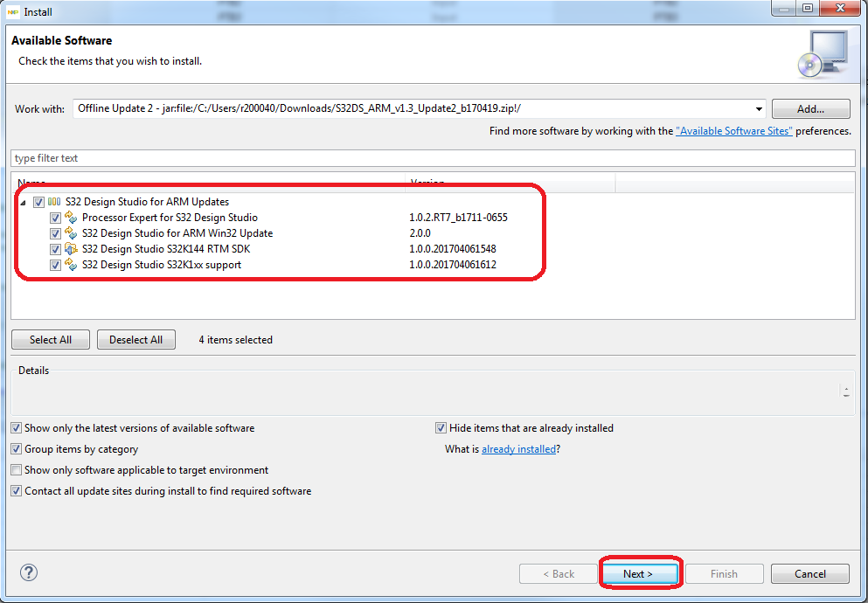Open the Available Software Sites link

pyautogui.click(x=734, y=131)
